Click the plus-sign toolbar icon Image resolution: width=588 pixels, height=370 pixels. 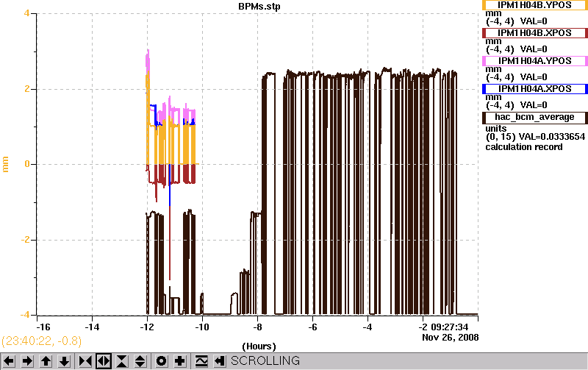180,361
